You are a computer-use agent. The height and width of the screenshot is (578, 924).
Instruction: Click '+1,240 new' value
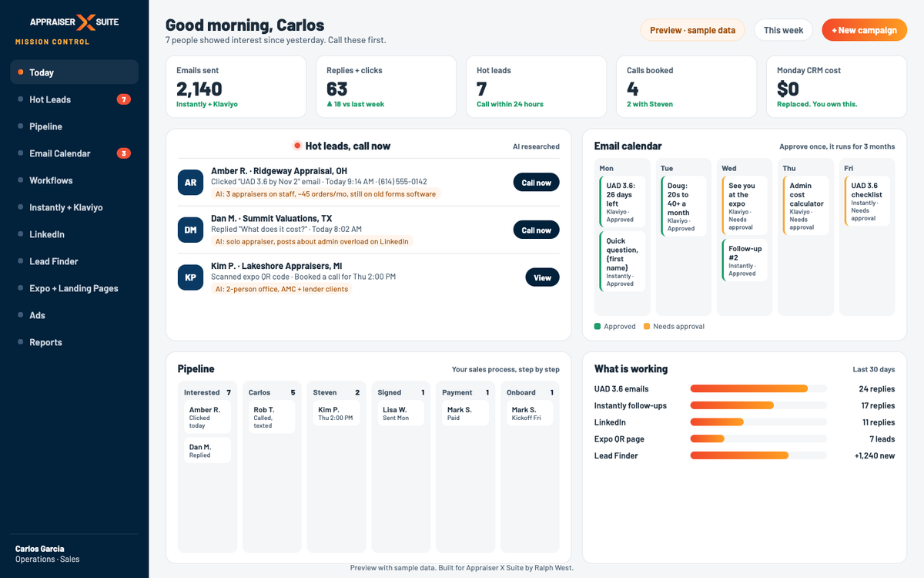[x=875, y=455]
